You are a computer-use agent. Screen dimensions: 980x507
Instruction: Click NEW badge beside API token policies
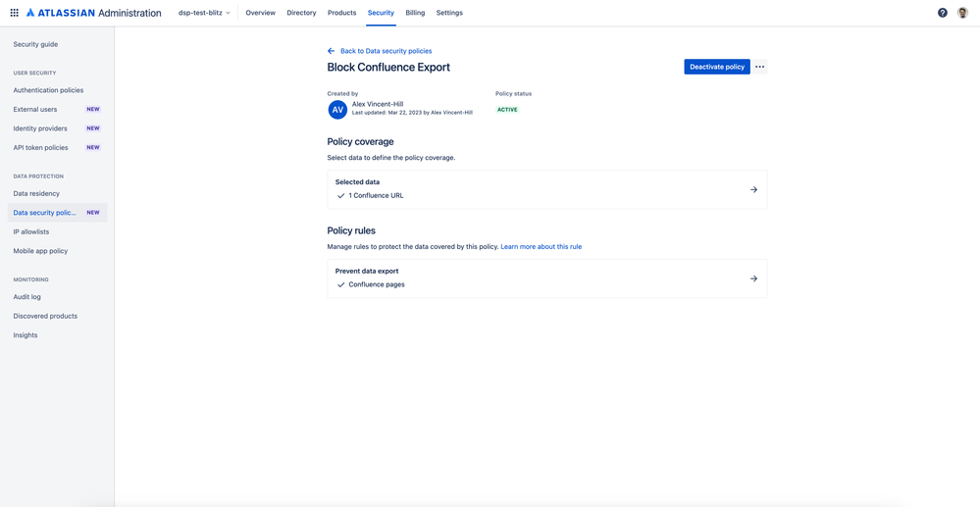coord(93,147)
